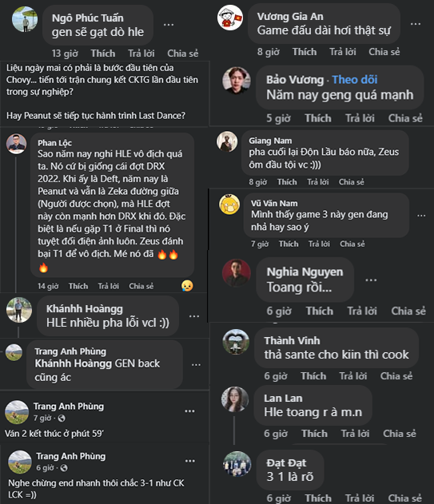Open options menu on Ngô Phúc Tuấn's comment

pyautogui.click(x=169, y=25)
